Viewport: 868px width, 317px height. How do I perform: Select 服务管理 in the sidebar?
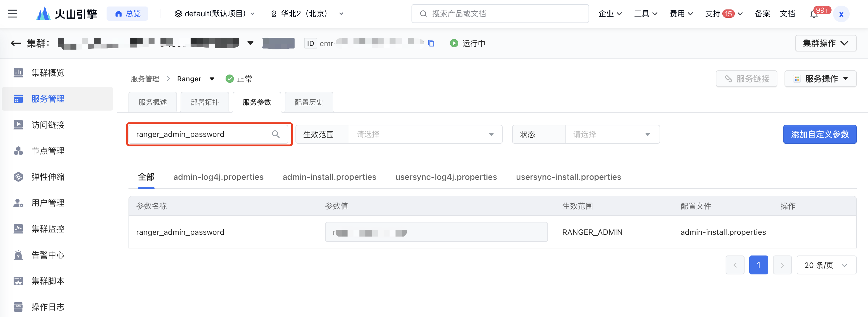[58, 99]
